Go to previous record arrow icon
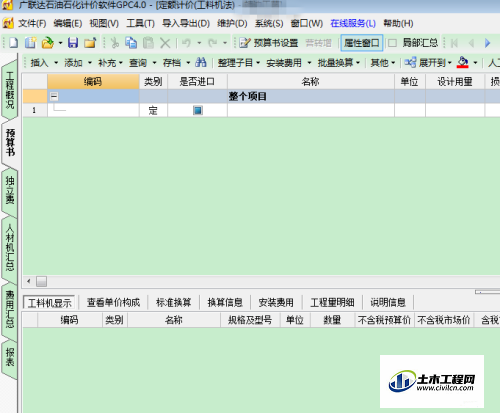The image size is (500, 413). click(x=471, y=43)
